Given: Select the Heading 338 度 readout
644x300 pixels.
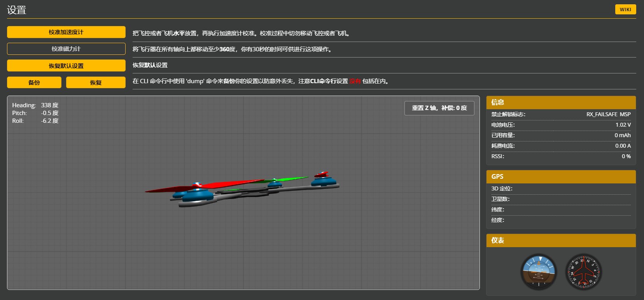Looking at the screenshot, I should coord(35,105).
